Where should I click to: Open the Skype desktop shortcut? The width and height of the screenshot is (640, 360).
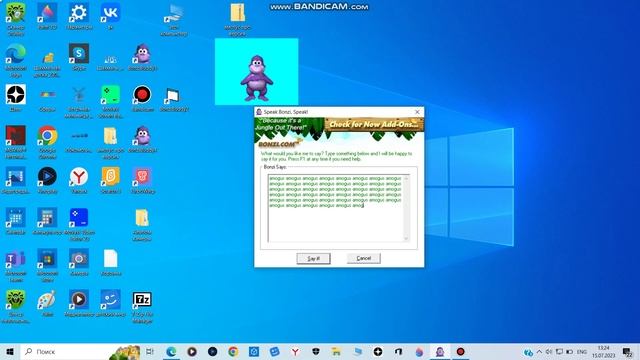coord(79,57)
